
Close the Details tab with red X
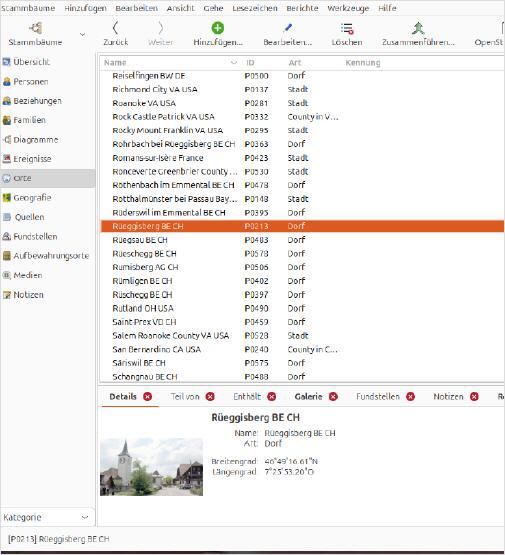pos(148,396)
